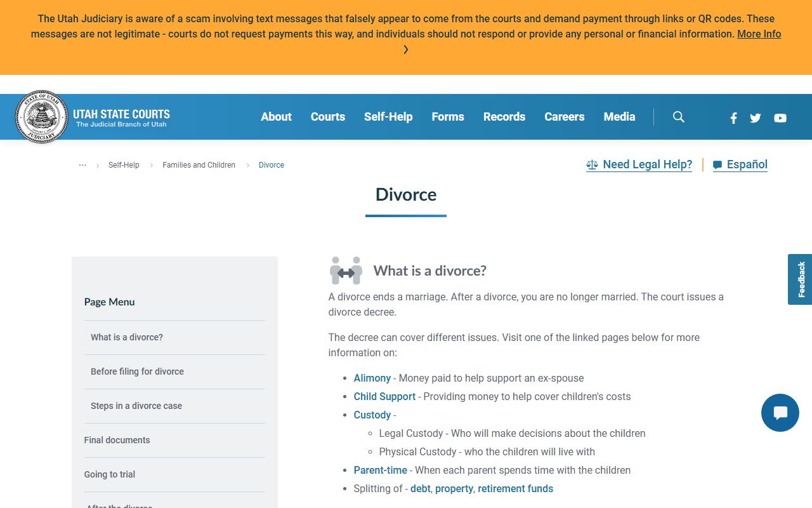Open the Twitter bird icon
The image size is (812, 508).
756,117
